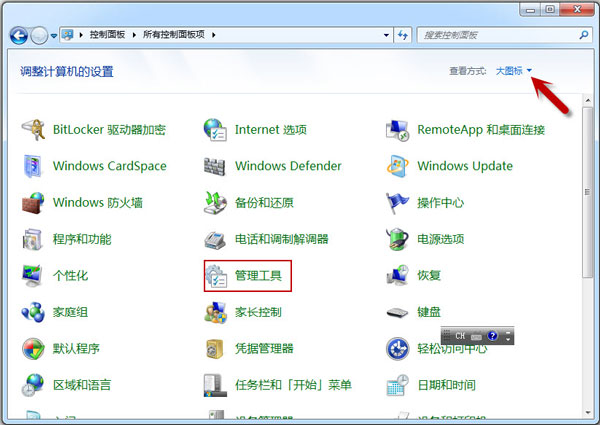The width and height of the screenshot is (600, 425).
Task: Click the scrollbar down arrow
Action: [588, 412]
